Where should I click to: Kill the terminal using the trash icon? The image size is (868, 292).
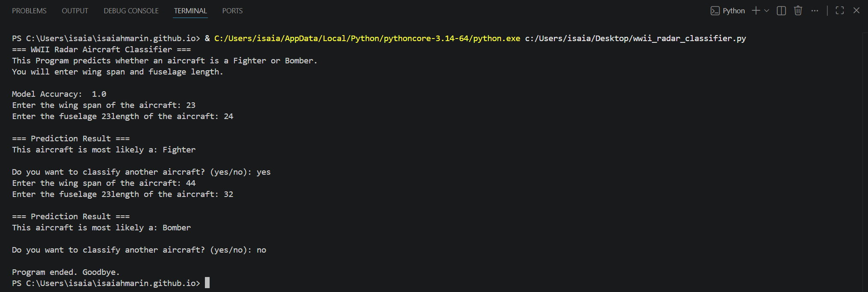pyautogui.click(x=797, y=10)
